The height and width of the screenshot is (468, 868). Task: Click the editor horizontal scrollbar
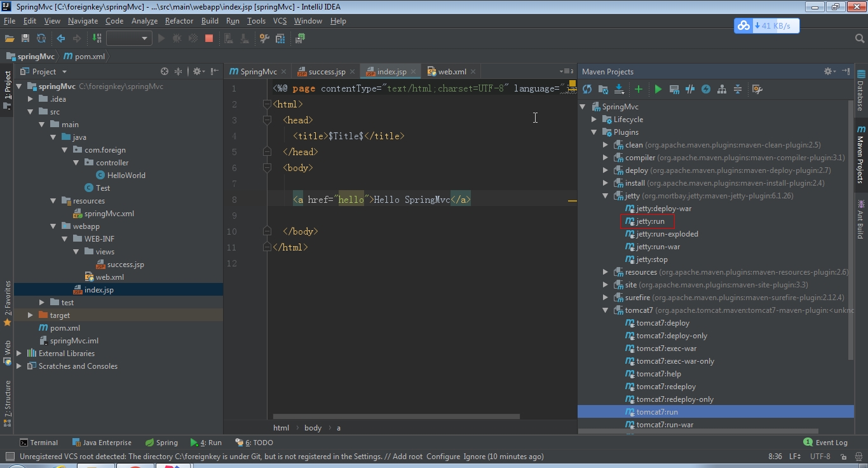pyautogui.click(x=397, y=417)
